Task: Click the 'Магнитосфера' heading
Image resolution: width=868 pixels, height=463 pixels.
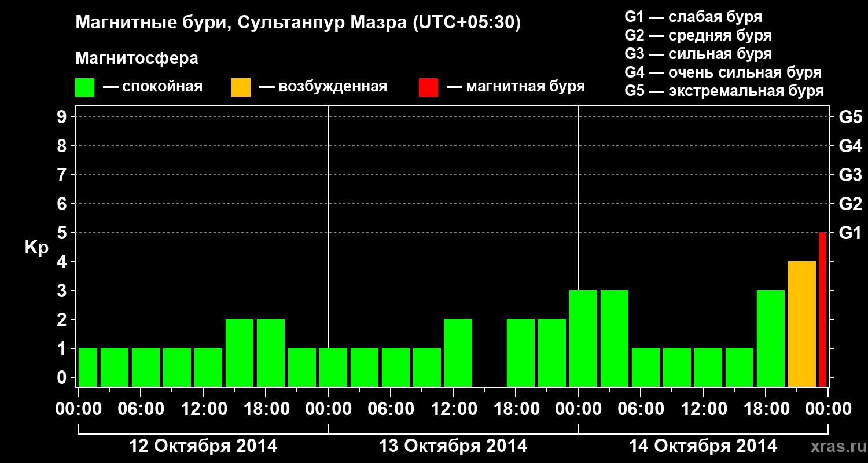Action: pyautogui.click(x=137, y=58)
